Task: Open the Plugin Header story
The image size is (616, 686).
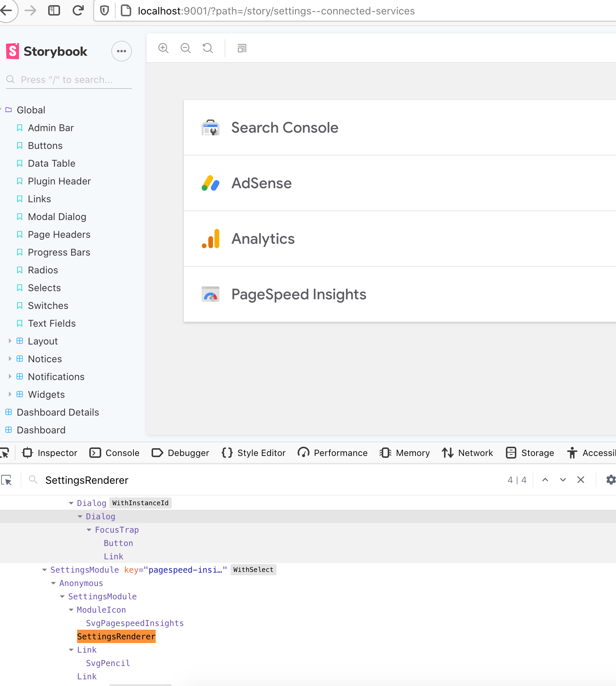Action: [59, 181]
